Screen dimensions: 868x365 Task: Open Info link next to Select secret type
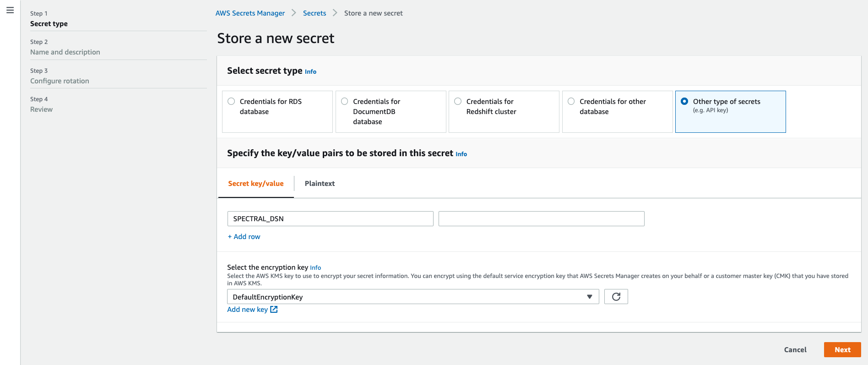[x=310, y=72]
